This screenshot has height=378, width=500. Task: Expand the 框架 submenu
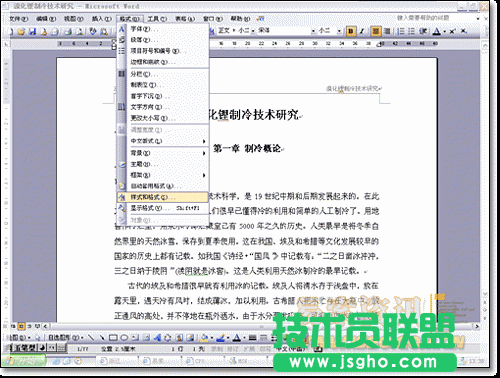click(x=163, y=175)
